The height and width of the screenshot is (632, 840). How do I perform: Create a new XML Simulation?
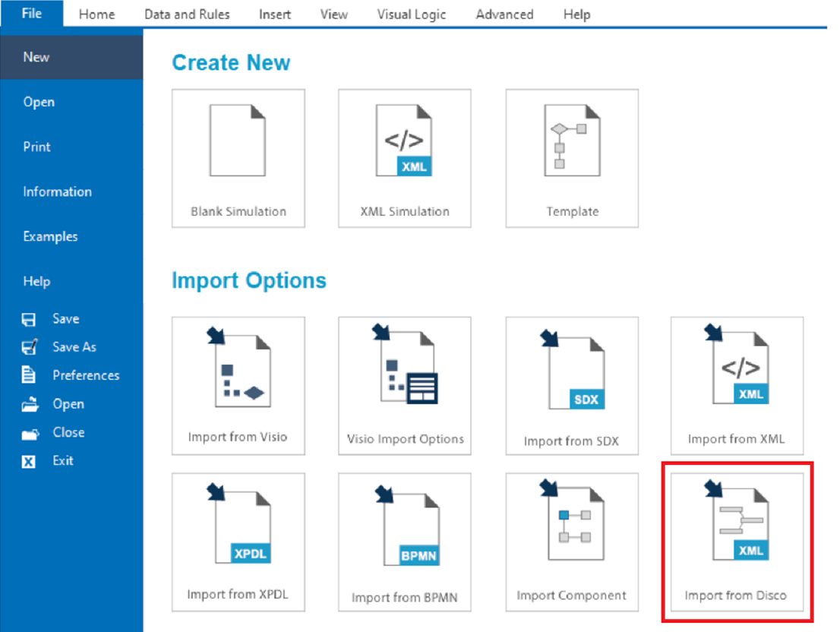[x=404, y=158]
